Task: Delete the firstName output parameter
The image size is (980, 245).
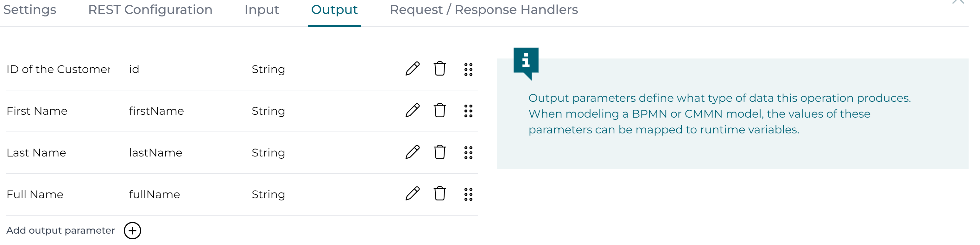Action: [x=440, y=111]
